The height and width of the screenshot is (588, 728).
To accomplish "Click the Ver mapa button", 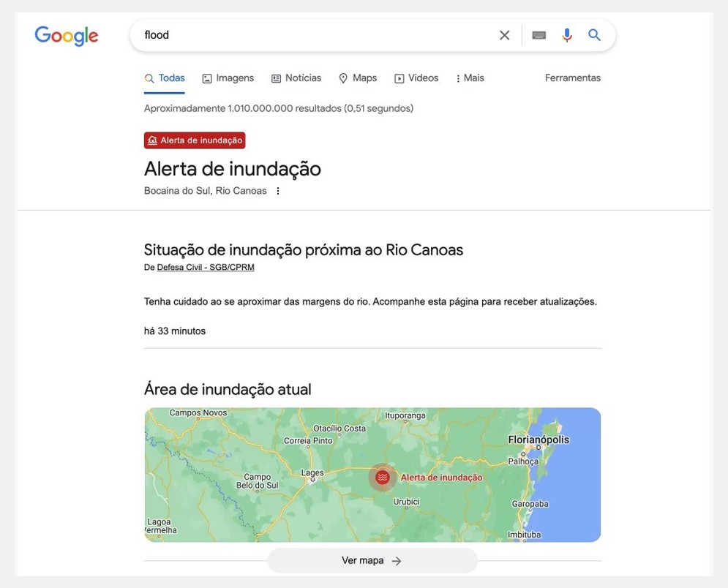I will pos(372,560).
